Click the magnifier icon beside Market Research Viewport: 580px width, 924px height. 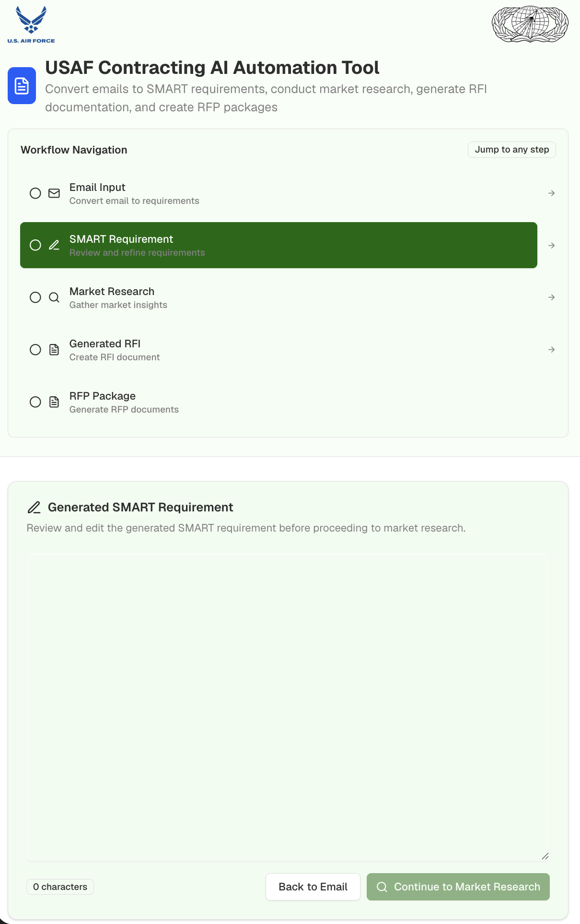(x=54, y=297)
